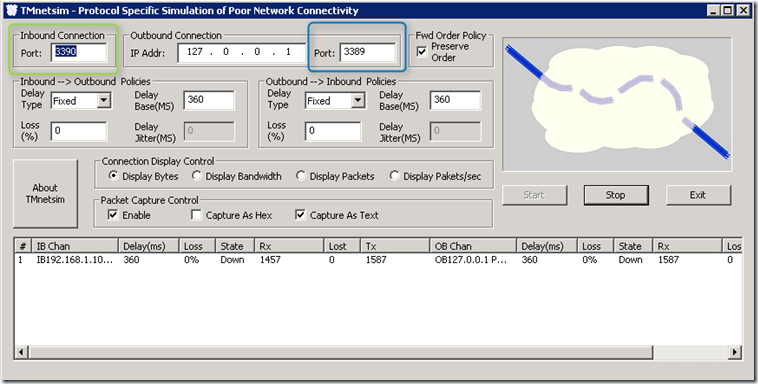Click the Stop button
Screen dimensions: 758x384
tap(616, 195)
